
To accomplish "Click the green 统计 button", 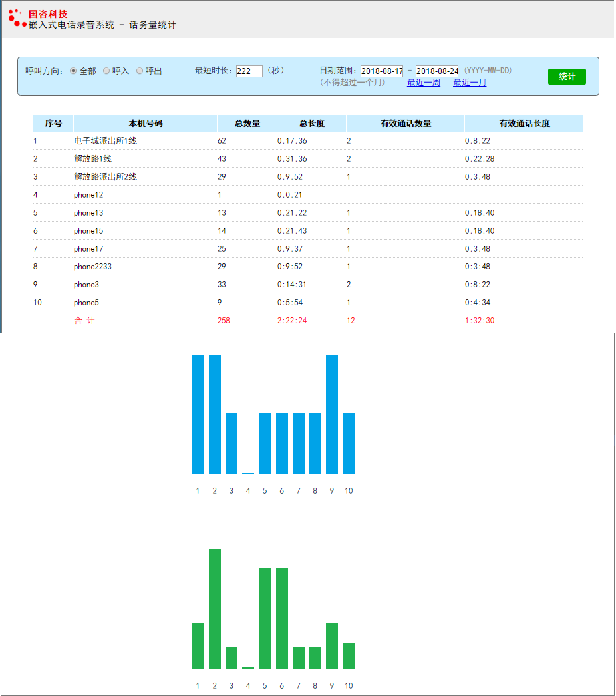I will (567, 77).
